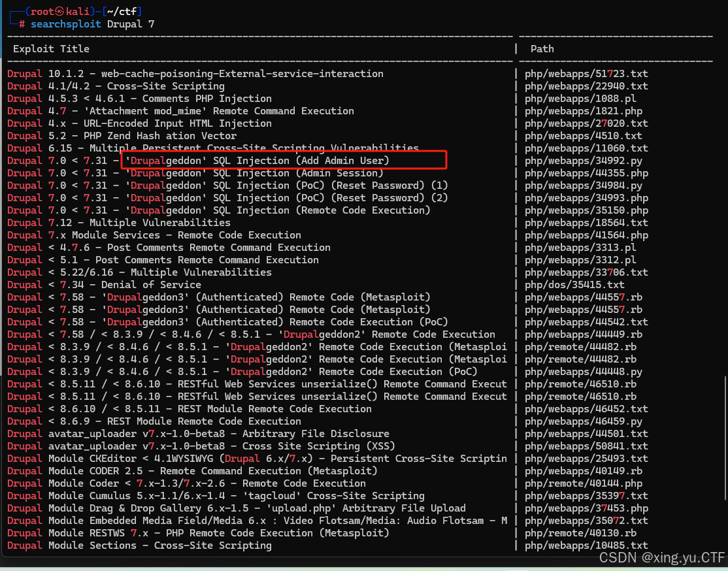Click Module Drag & Drop Gallery 'upload.php' title
This screenshot has height=571, width=728.
coord(237,508)
